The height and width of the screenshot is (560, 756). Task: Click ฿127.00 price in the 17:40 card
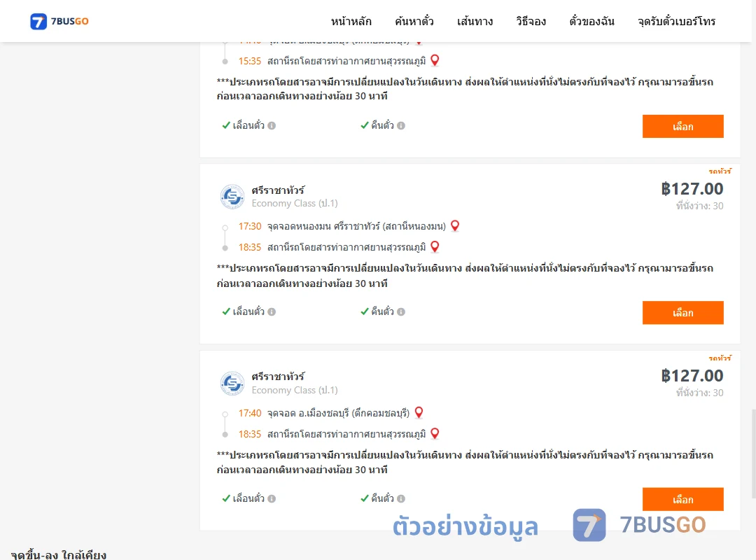point(692,375)
